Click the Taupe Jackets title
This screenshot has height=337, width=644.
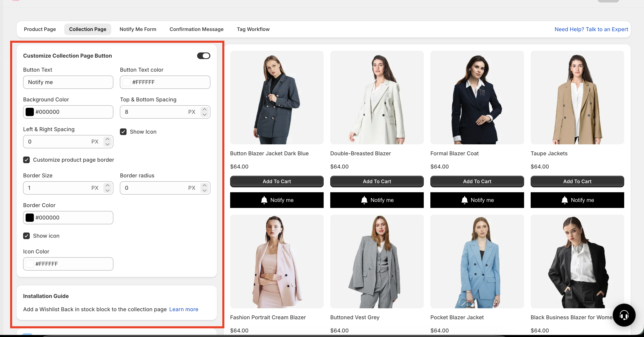[549, 153]
